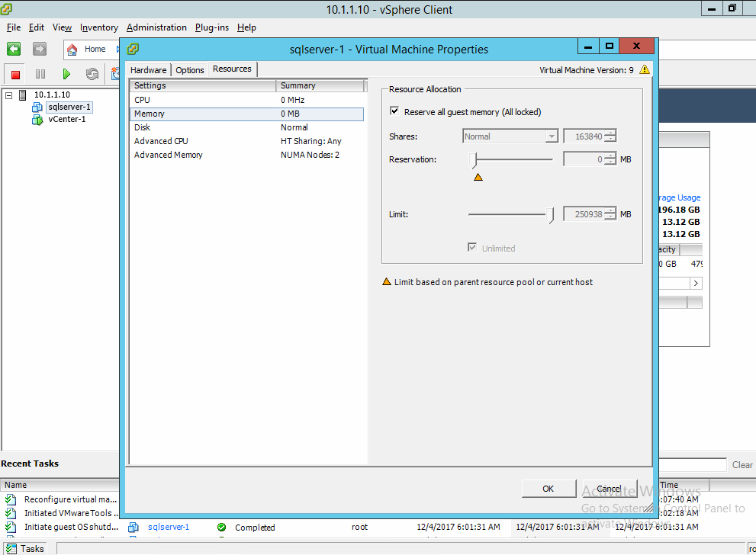756x555 pixels.
Task: Click the Settings column header
Action: pyautogui.click(x=203, y=85)
